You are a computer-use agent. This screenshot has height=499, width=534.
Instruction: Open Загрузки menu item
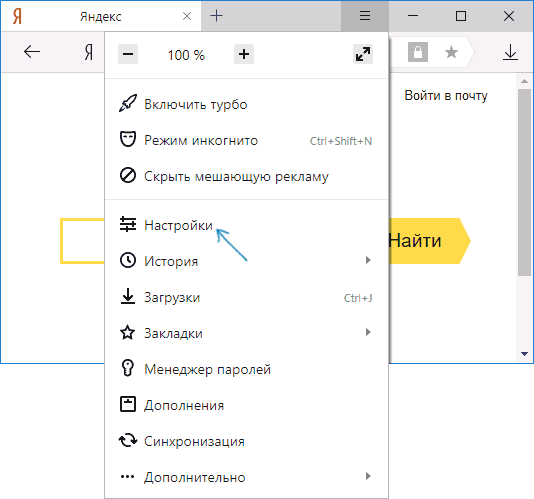247,297
